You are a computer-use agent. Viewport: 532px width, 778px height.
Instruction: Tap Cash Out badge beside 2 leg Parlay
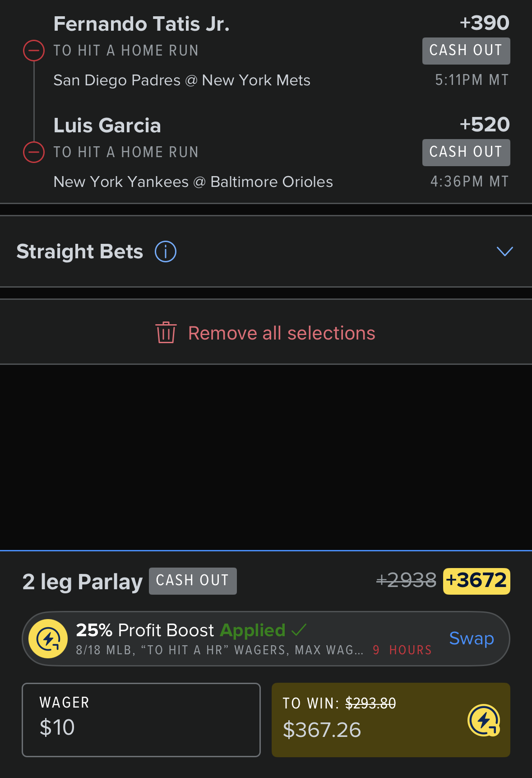point(193,581)
